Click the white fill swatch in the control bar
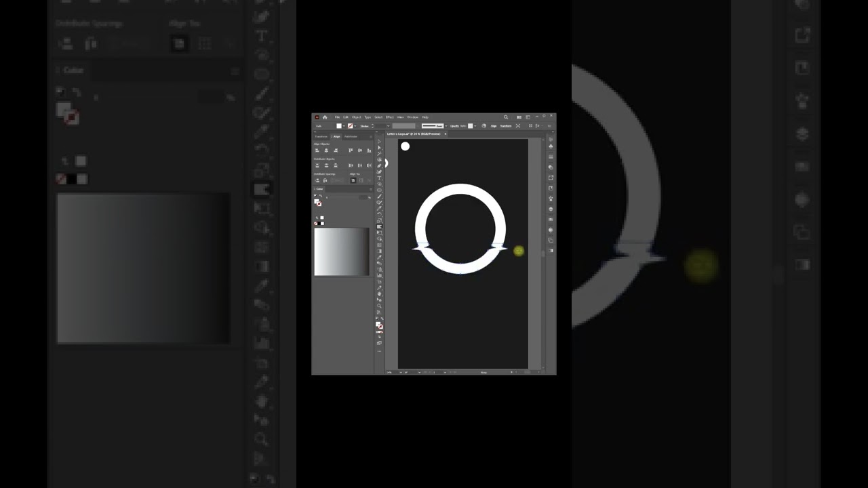The height and width of the screenshot is (488, 868). pos(339,126)
